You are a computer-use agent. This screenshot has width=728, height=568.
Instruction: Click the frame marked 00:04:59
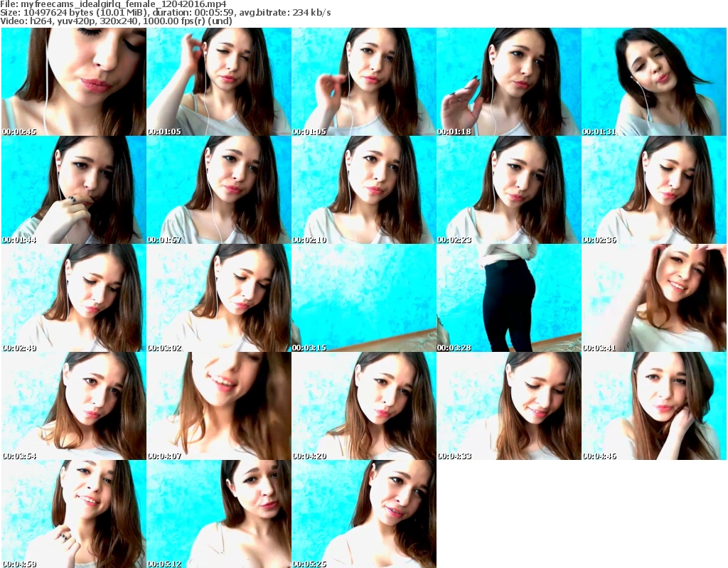(x=73, y=514)
